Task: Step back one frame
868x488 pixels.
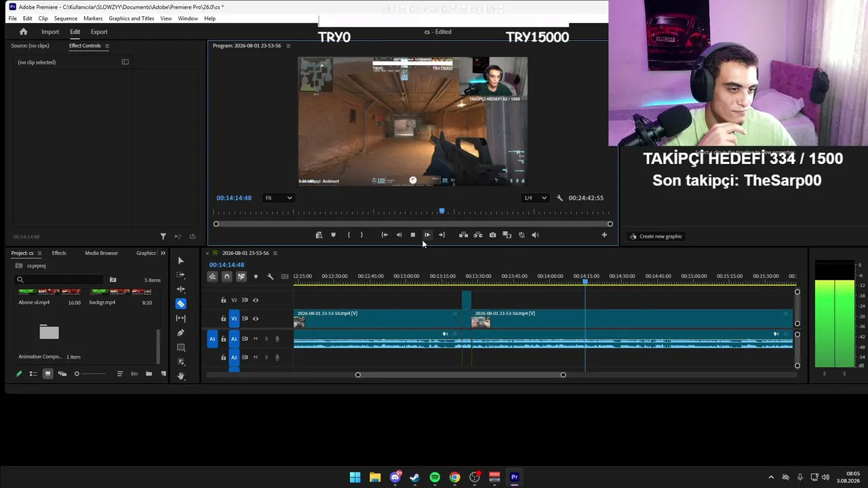Action: [399, 235]
